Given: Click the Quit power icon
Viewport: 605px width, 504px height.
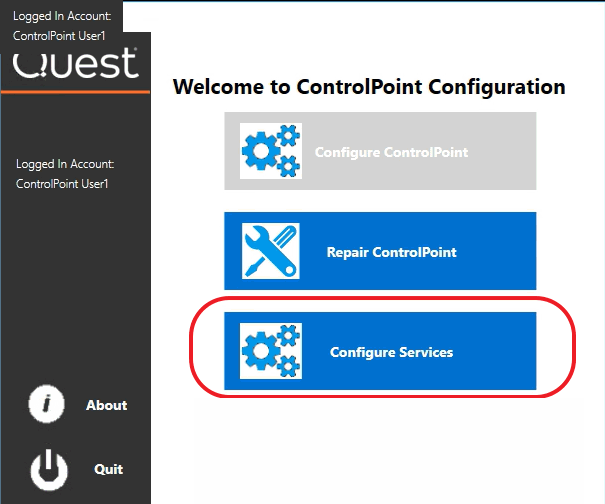Looking at the screenshot, I should (47, 468).
